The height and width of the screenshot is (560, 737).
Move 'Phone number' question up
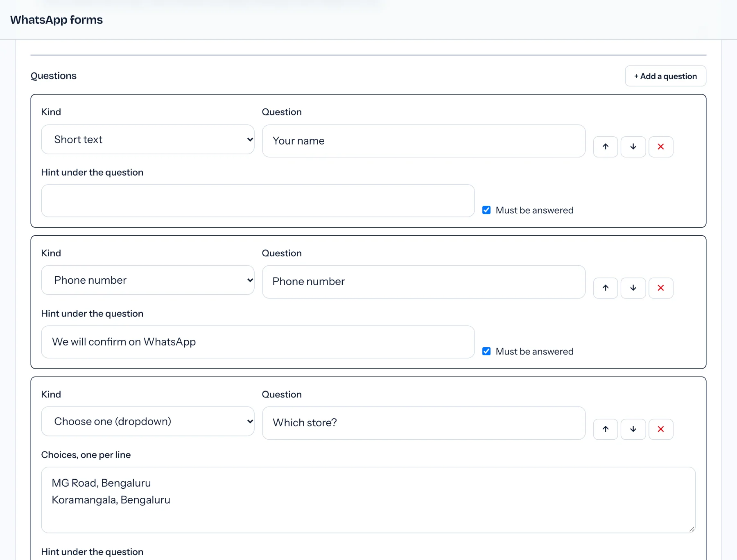click(605, 288)
